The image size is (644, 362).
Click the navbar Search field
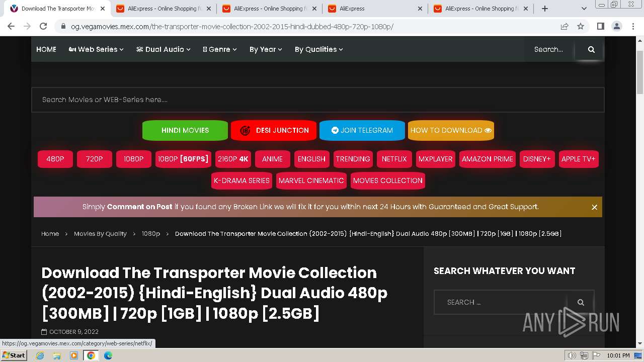pos(550,49)
